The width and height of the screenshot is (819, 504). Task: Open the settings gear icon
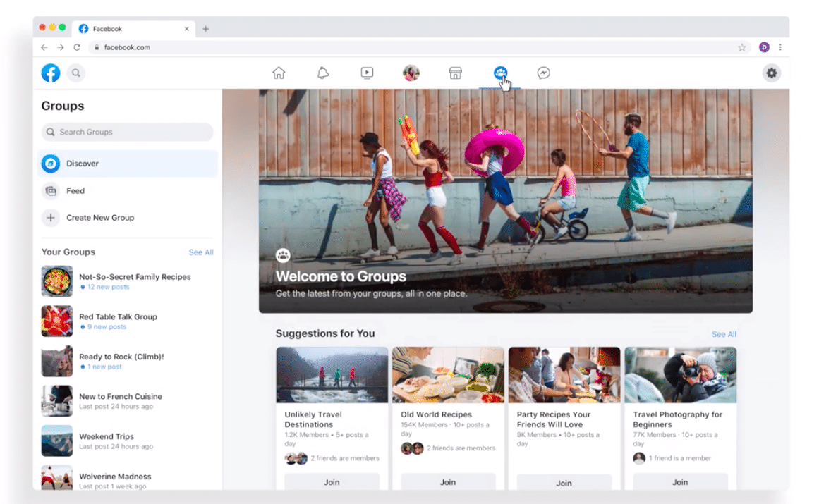pyautogui.click(x=772, y=73)
